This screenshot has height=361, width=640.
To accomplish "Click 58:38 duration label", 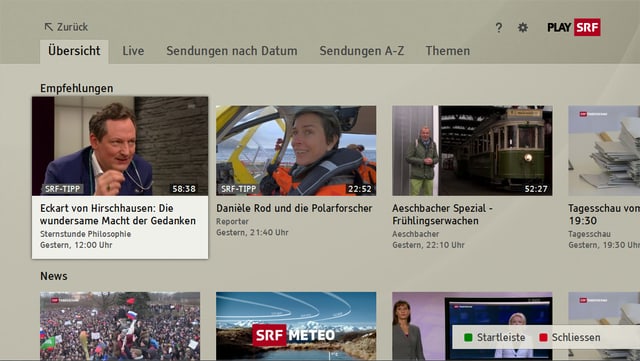I will 184,189.
